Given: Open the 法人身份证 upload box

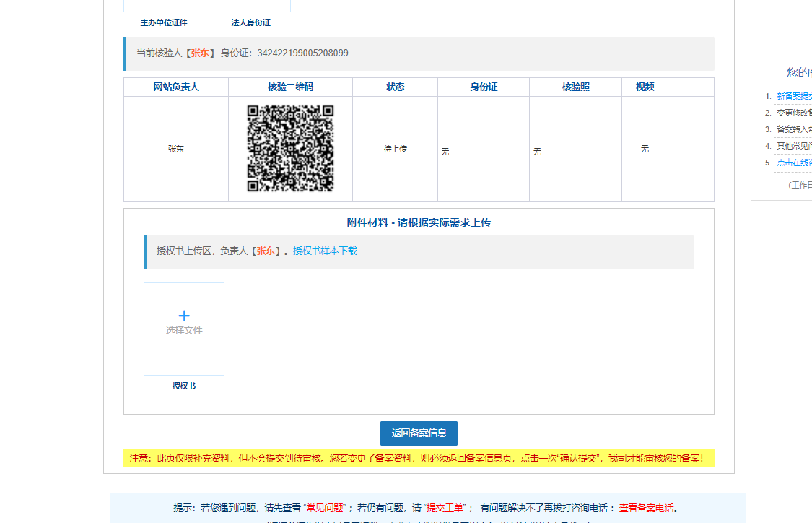Looking at the screenshot, I should point(250,6).
